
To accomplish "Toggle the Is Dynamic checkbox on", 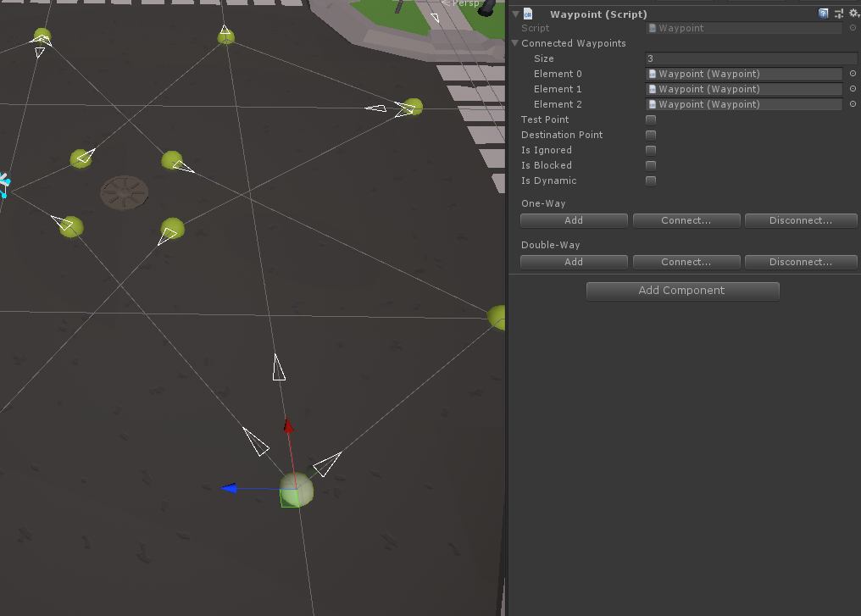I will 650,180.
